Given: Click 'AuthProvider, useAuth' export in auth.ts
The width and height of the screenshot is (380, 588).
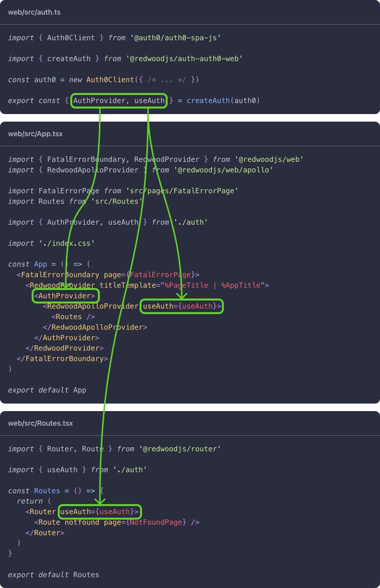Looking at the screenshot, I should click(118, 101).
